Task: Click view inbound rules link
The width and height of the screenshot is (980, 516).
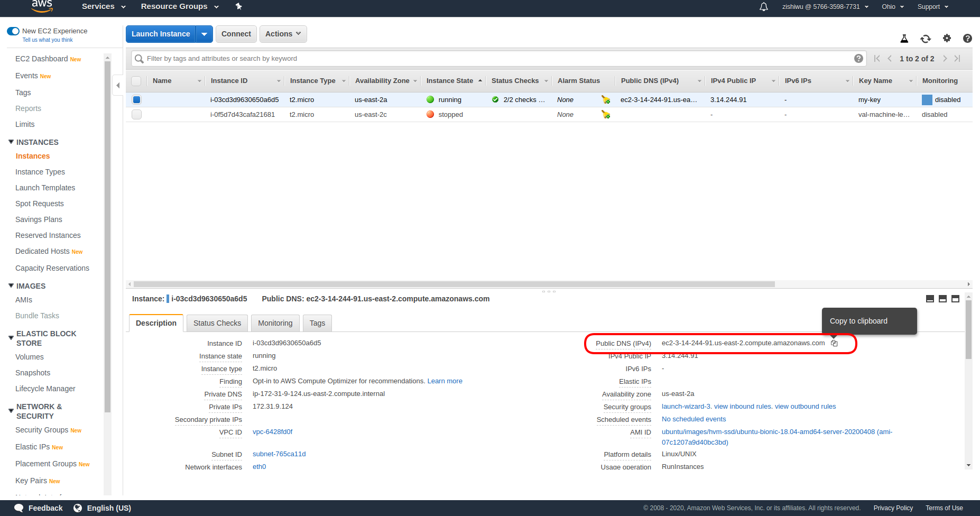Action: pyautogui.click(x=743, y=407)
